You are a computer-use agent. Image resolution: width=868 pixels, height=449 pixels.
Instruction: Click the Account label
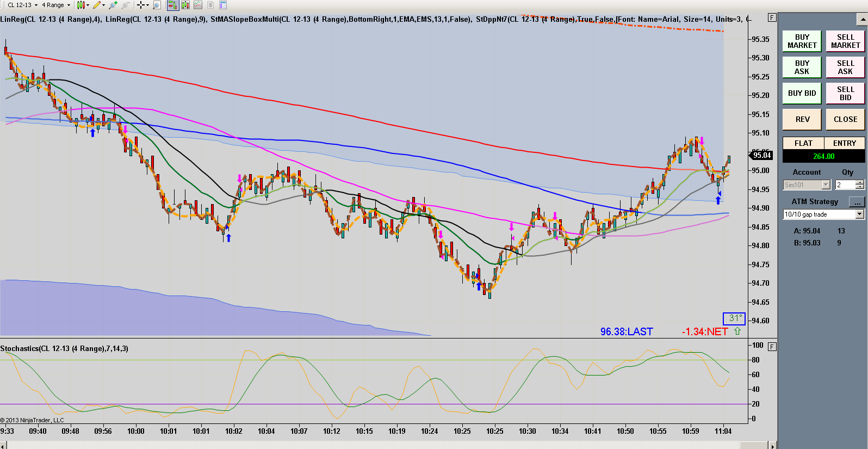coord(807,172)
